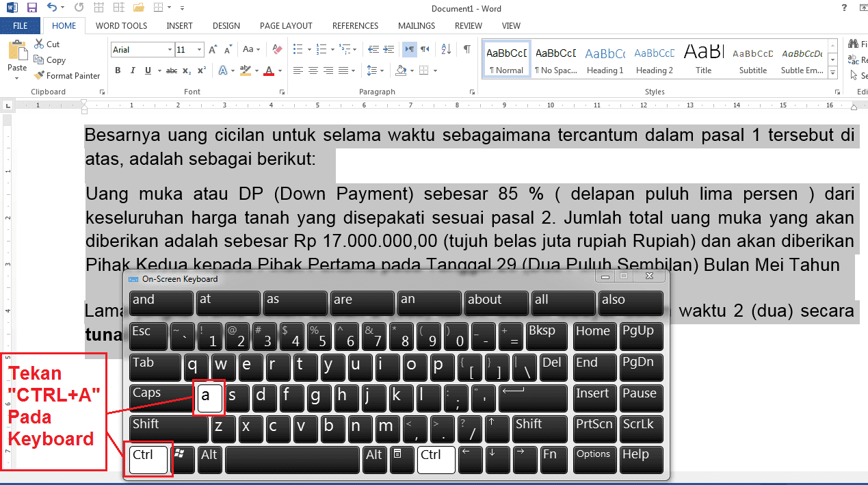This screenshot has height=485, width=868.
Task: Click the Grow Font size icon
Action: [x=213, y=49]
